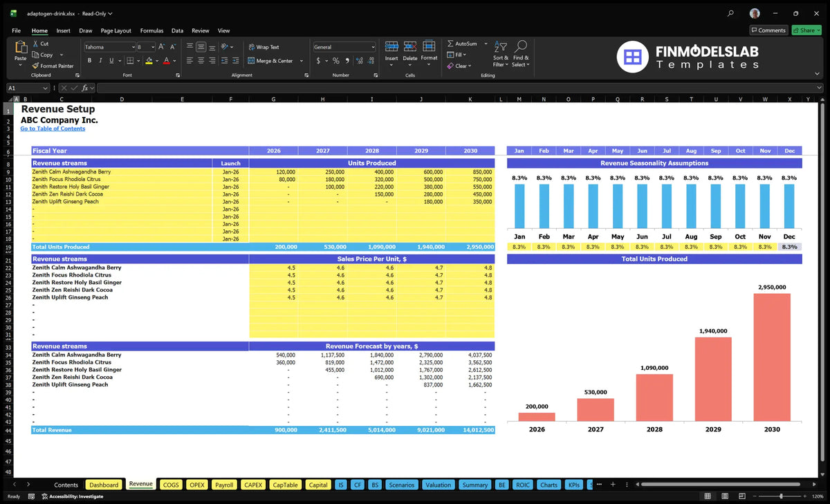
Task: Open the Page Layout ribbon tab
Action: coord(116,30)
